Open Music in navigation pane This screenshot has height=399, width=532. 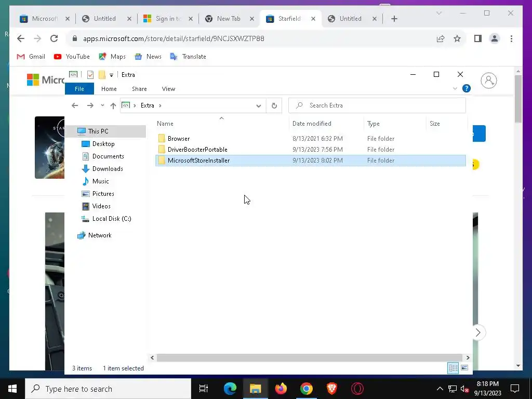[101, 181]
